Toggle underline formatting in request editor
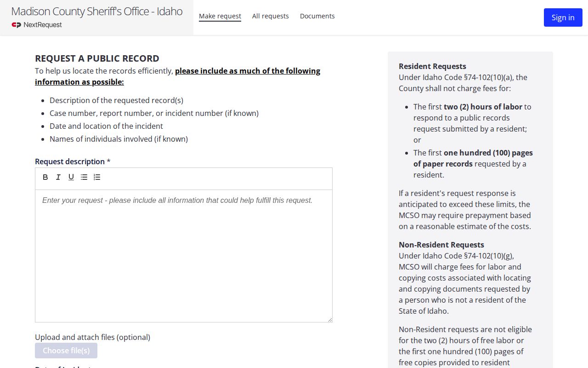The image size is (588, 368). [x=71, y=177]
